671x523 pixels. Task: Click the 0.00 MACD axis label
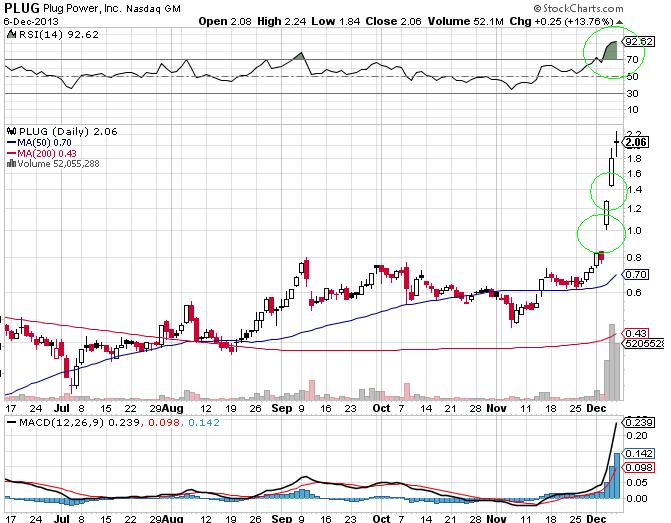pyautogui.click(x=638, y=499)
